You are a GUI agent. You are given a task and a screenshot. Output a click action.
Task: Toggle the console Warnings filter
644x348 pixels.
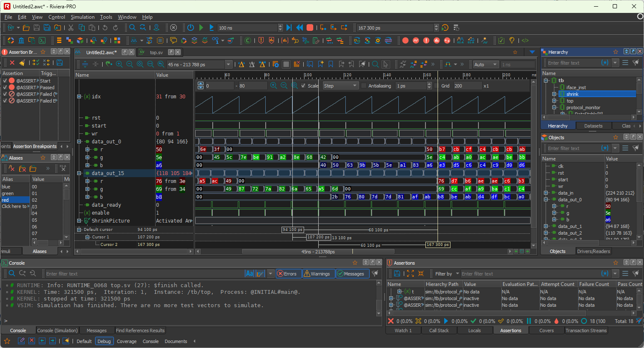click(x=319, y=274)
